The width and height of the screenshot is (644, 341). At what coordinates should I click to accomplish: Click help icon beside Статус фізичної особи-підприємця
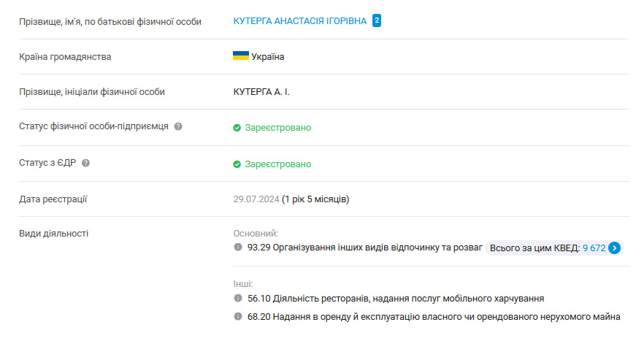(178, 126)
